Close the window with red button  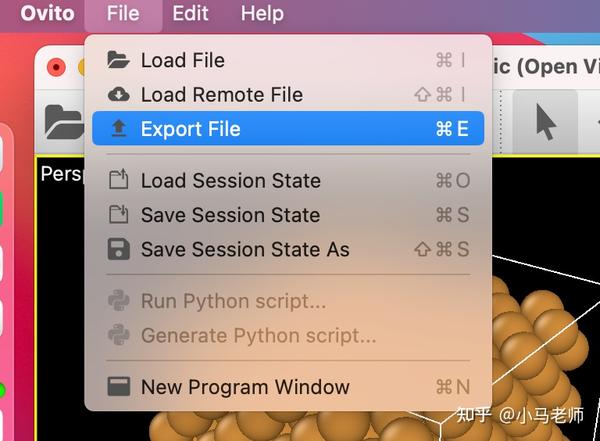[57, 68]
